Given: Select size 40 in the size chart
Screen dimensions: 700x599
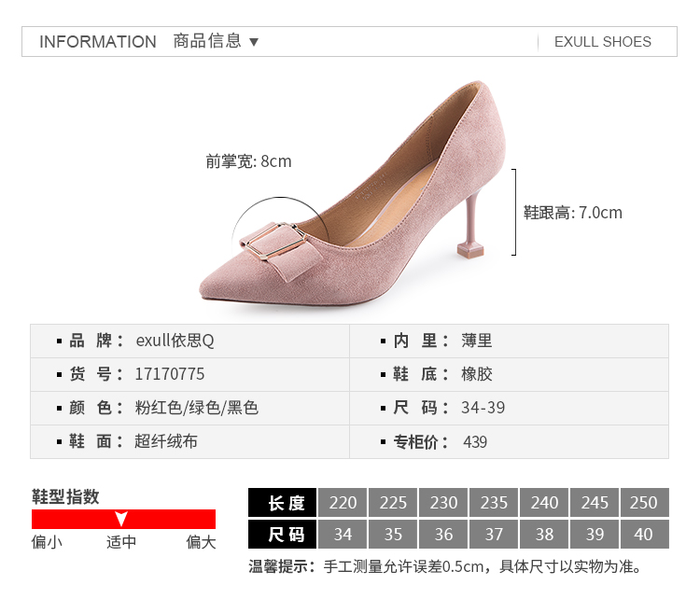Looking at the screenshot, I should [644, 535].
